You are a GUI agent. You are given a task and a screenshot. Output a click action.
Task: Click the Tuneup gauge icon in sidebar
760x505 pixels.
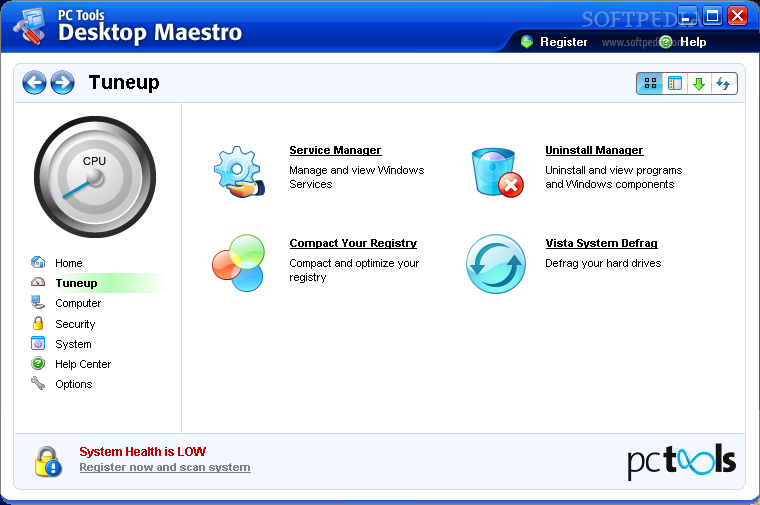38,282
